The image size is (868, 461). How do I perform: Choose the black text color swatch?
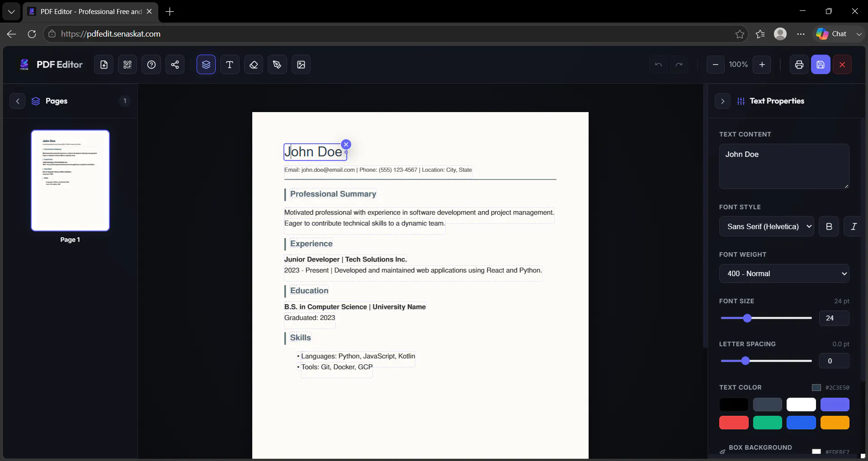pyautogui.click(x=734, y=405)
